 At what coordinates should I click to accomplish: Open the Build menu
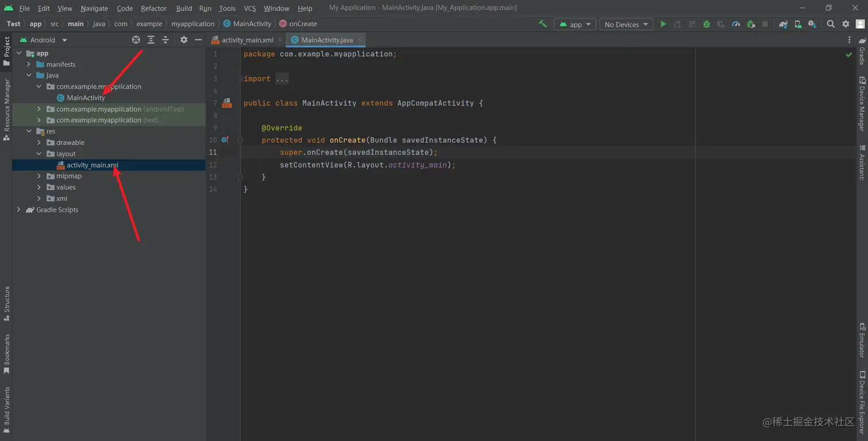click(x=184, y=8)
